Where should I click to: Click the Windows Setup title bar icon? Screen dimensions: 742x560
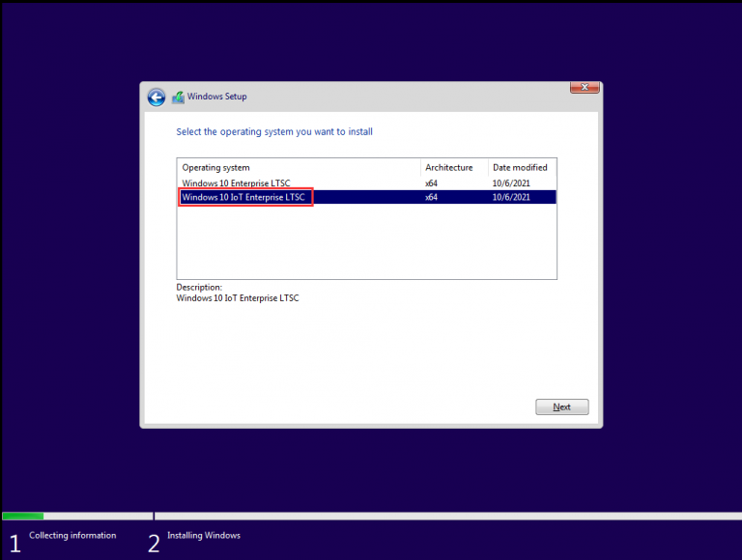[178, 97]
